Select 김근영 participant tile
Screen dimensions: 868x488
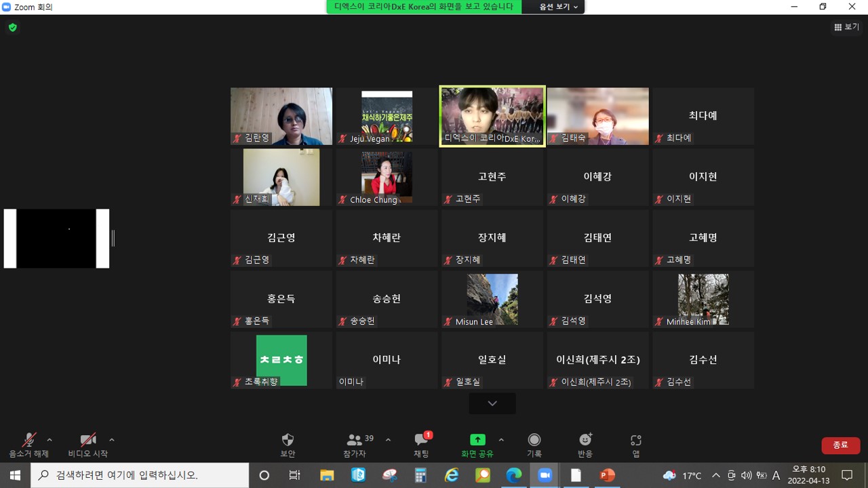[281, 238]
